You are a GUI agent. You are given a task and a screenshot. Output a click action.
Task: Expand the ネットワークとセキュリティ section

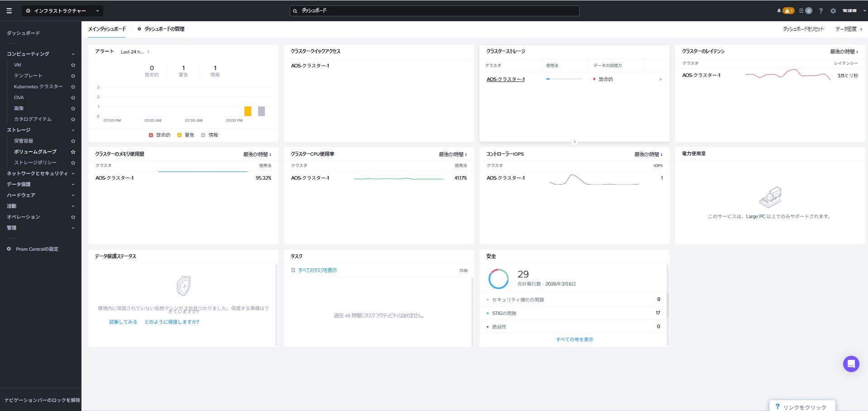(73, 174)
